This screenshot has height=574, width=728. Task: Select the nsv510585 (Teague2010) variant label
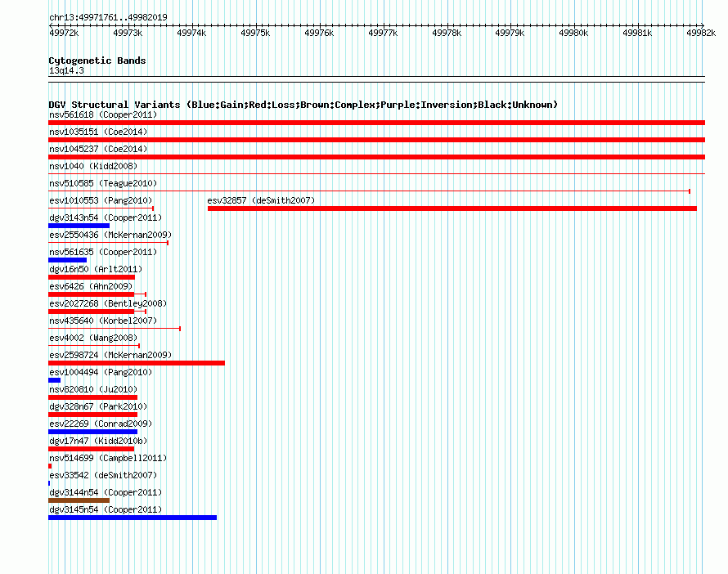[x=103, y=183]
